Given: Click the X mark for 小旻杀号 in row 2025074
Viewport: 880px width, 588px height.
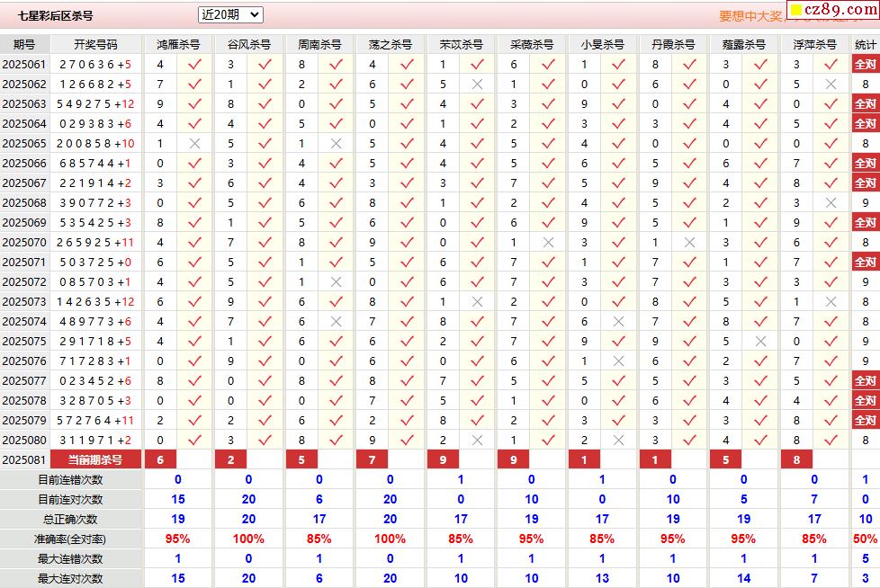Looking at the screenshot, I should click(x=619, y=321).
